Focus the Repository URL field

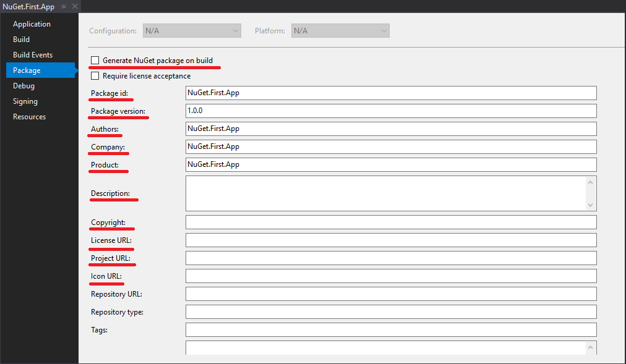click(391, 294)
